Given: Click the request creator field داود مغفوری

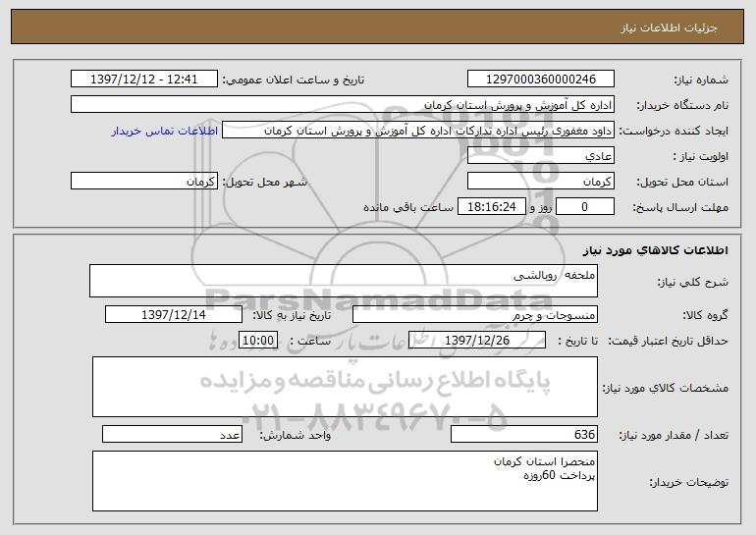Looking at the screenshot, I should (x=418, y=131).
